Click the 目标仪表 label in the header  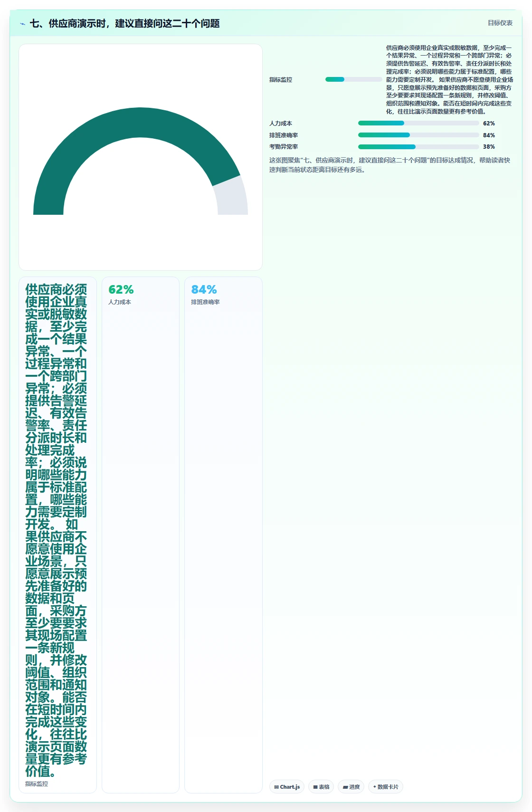coord(500,23)
